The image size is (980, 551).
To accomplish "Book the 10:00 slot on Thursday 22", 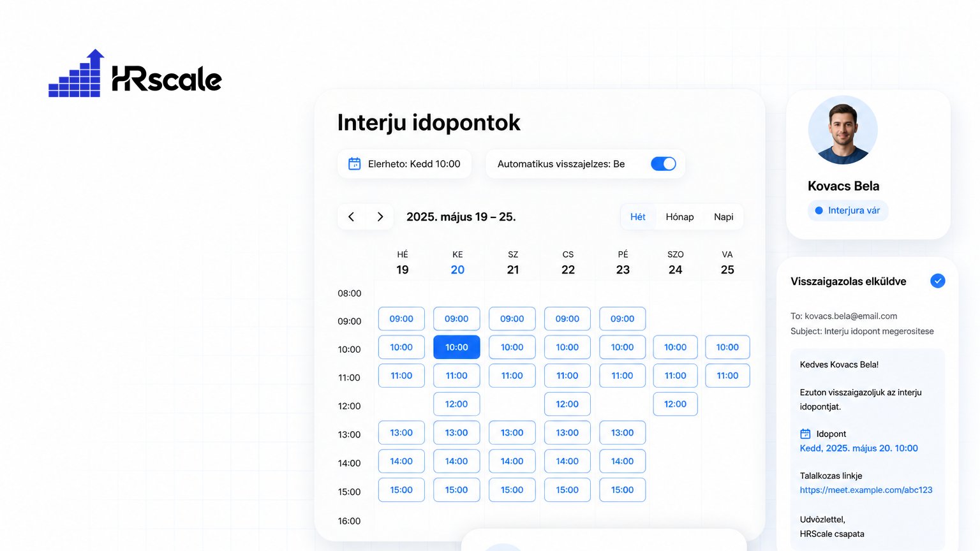I will click(x=567, y=347).
